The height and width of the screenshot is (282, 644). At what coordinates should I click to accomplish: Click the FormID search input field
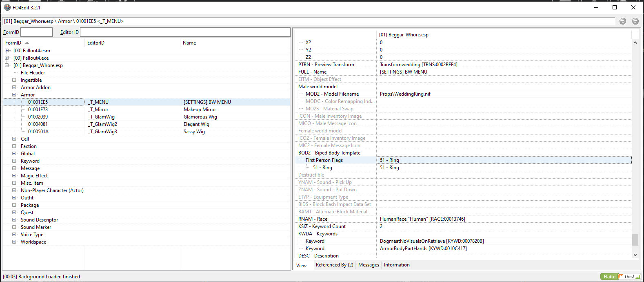click(x=36, y=32)
